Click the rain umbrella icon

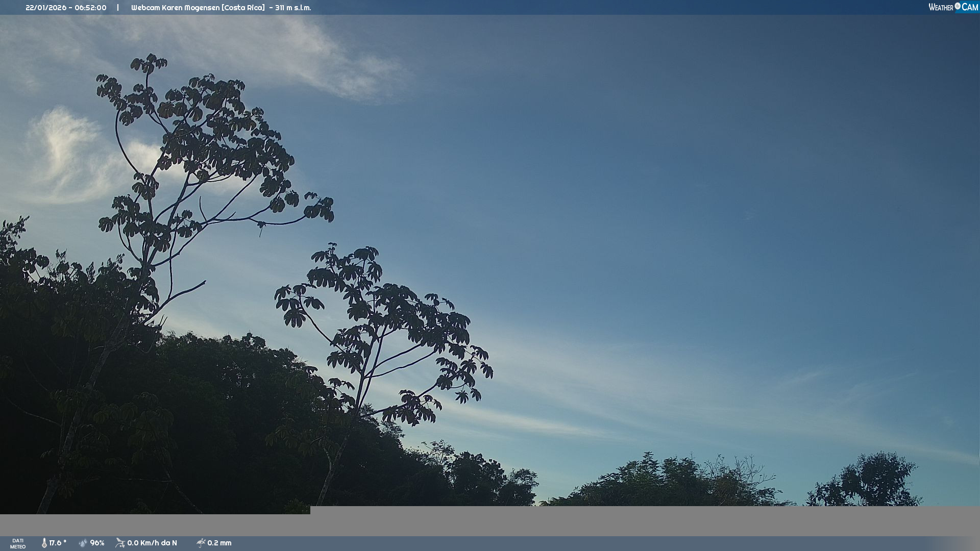click(201, 543)
